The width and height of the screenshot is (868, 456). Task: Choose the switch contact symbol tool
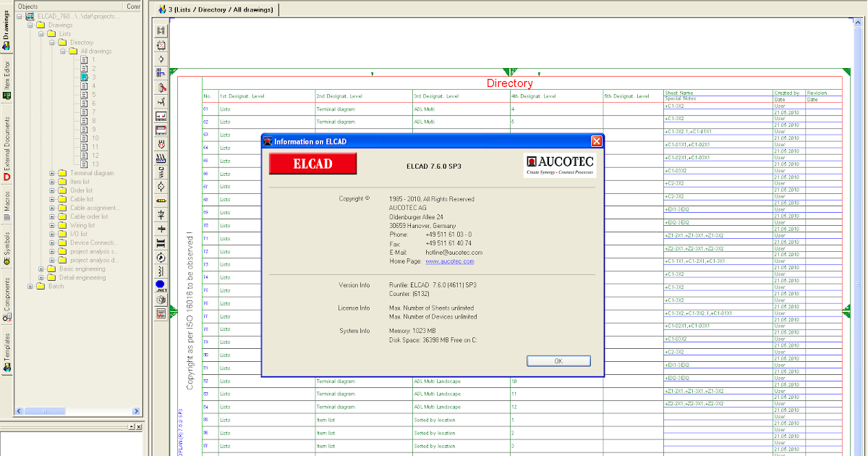pos(161,101)
